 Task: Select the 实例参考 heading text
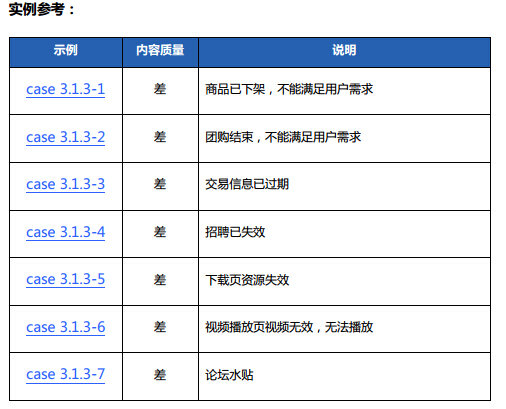pos(42,9)
